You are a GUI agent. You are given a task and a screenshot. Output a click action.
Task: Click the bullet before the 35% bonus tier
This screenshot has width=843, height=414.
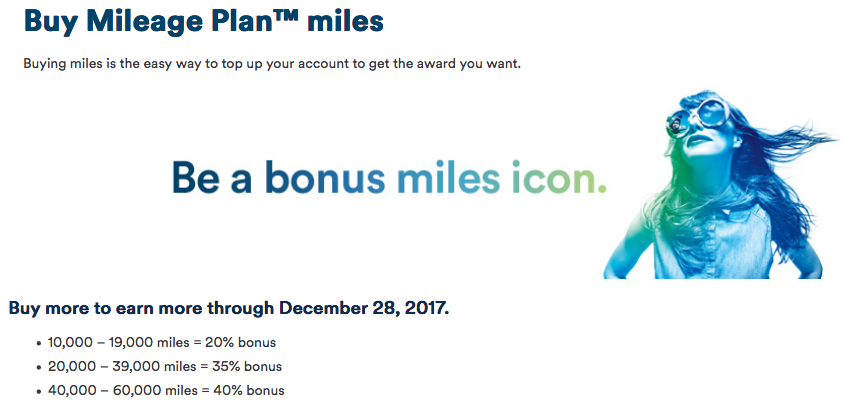pos(39,368)
